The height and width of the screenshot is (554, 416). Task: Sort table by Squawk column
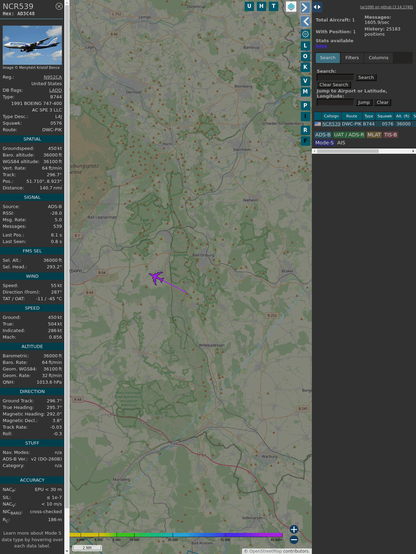click(384, 116)
